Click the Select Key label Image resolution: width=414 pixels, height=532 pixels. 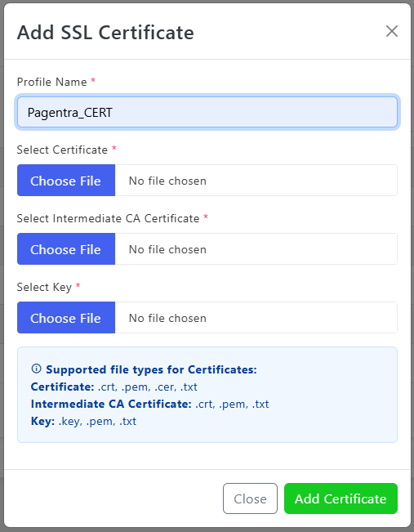coord(44,287)
